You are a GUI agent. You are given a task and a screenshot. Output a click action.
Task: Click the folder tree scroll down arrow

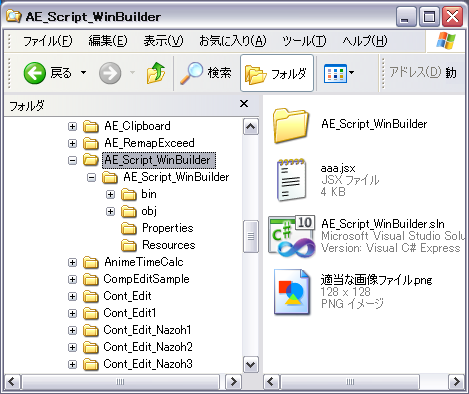(251, 364)
